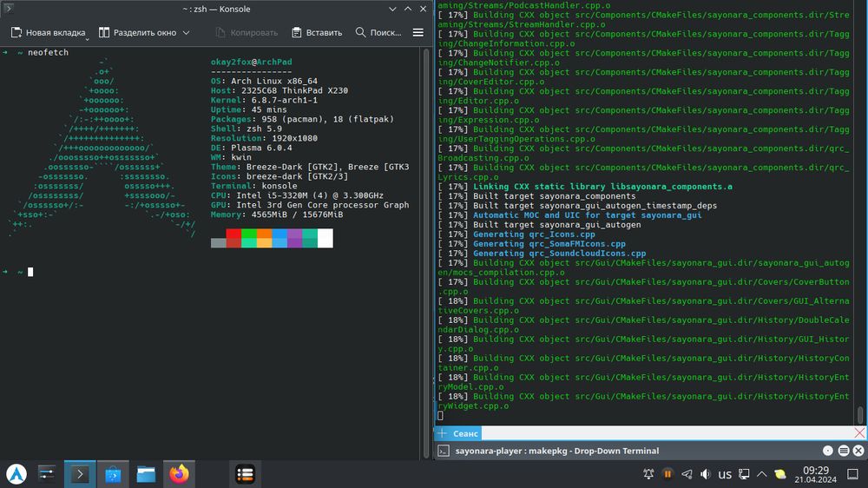Switch the US keyboard layout indicator
The width and height of the screenshot is (868, 488).
point(725,474)
